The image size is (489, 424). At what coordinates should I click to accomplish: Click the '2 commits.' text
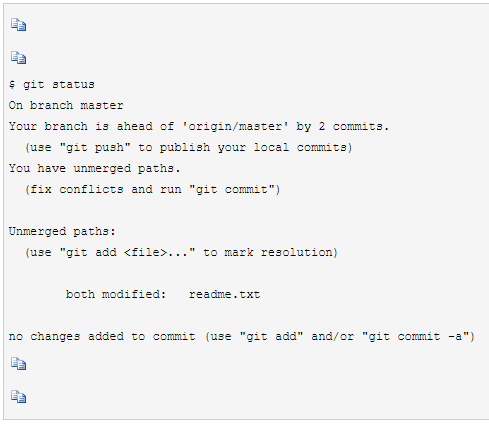[354, 127]
